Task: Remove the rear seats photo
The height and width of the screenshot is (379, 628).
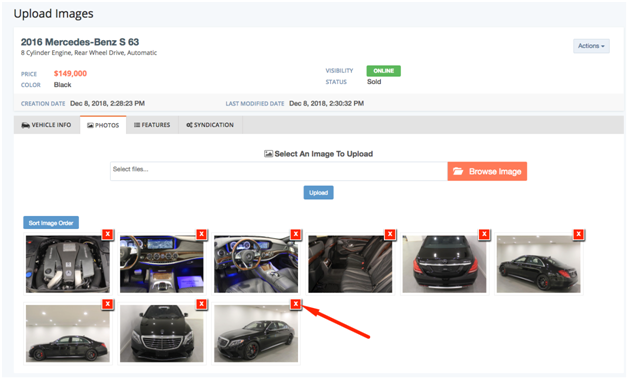Action: (x=390, y=234)
